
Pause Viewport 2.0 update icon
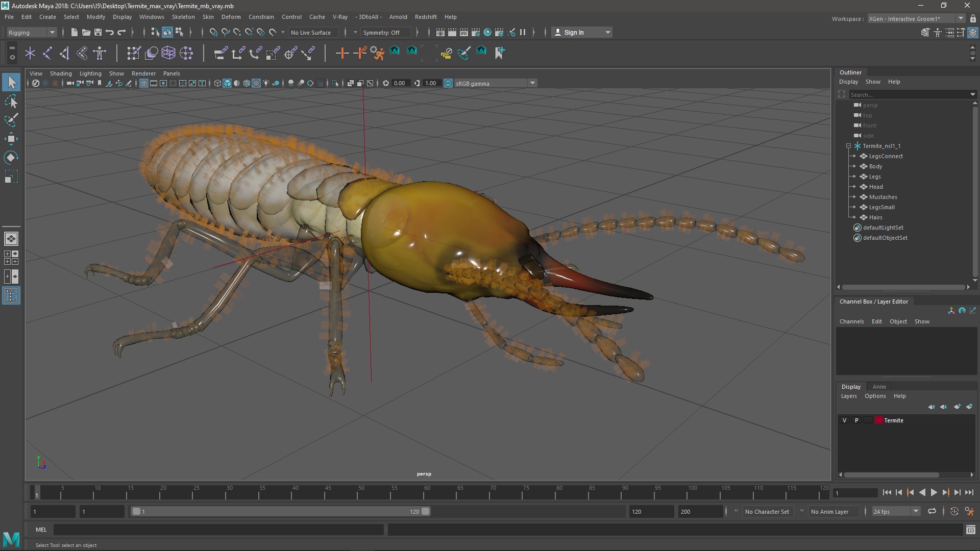(523, 32)
